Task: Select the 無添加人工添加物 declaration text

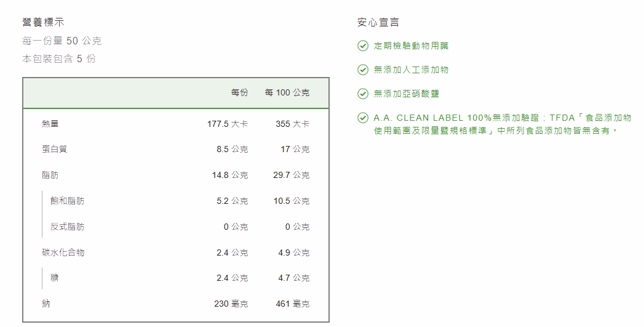Action: point(411,70)
